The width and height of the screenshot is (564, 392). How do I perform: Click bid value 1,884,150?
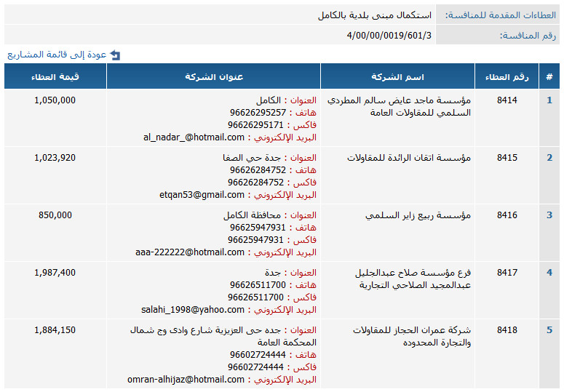pos(55,330)
